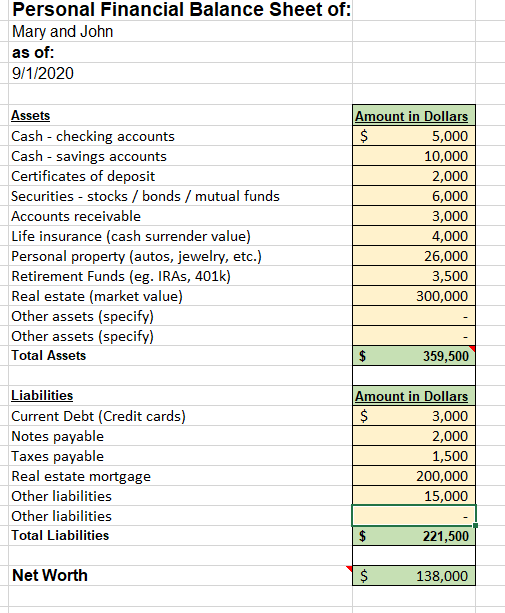Select the 10,000 savings amount cell
The height and width of the screenshot is (613, 505).
point(414,156)
